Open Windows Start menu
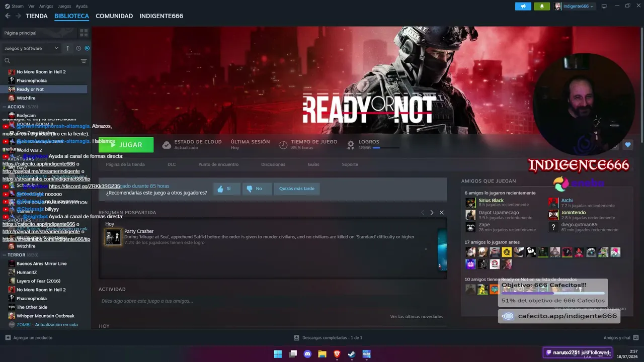The width and height of the screenshot is (644, 362). [x=278, y=354]
